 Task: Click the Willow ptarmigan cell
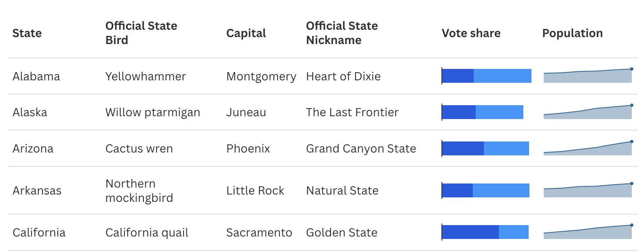(152, 113)
